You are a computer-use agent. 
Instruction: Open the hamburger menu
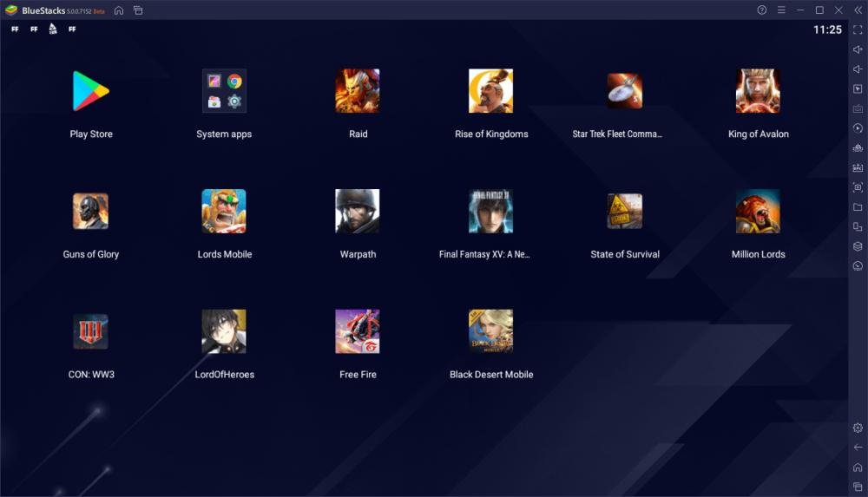781,10
